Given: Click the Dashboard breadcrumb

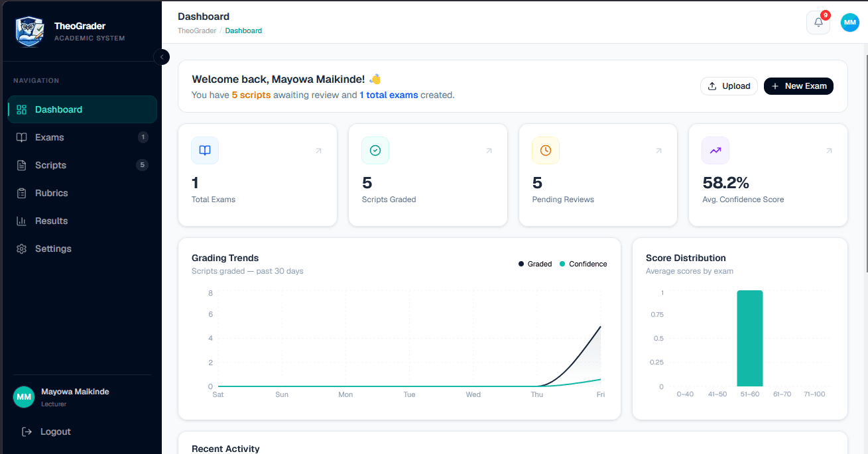Looking at the screenshot, I should pos(243,30).
